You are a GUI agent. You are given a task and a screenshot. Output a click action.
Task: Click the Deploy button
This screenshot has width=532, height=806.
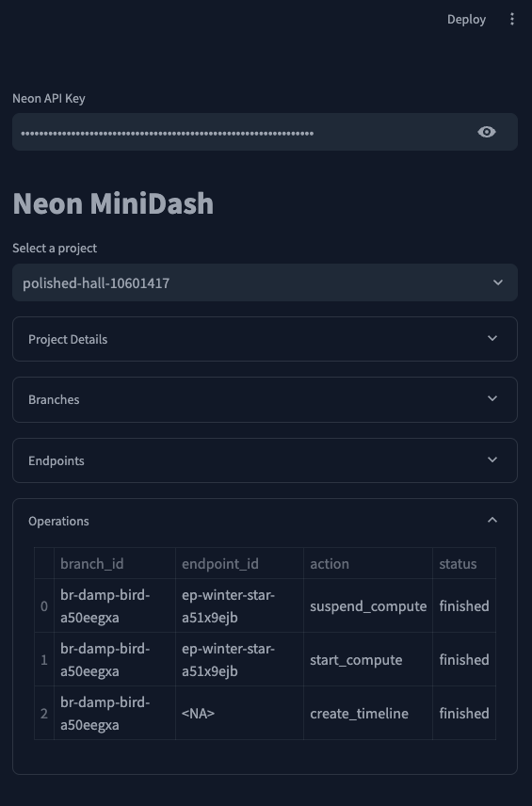pyautogui.click(x=466, y=20)
